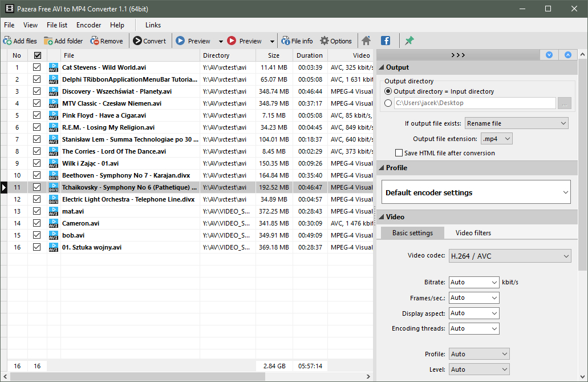This screenshot has width=588, height=382.
Task: Sort list by Size column header
Action: pos(274,55)
